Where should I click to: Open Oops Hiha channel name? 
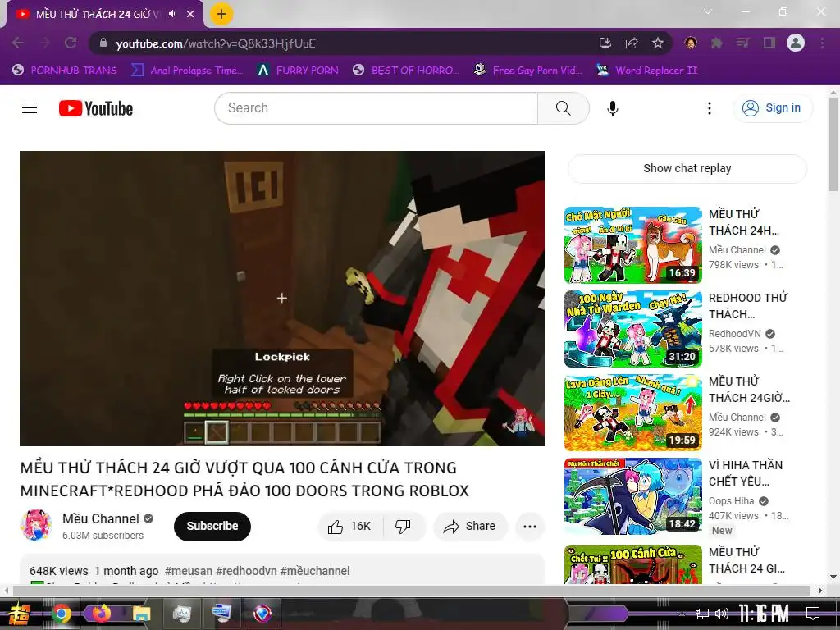pyautogui.click(x=731, y=501)
